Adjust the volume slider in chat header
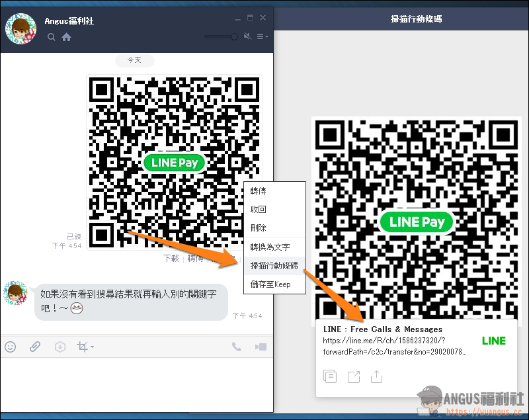Image resolution: width=529 pixels, height=420 pixels. [221, 36]
